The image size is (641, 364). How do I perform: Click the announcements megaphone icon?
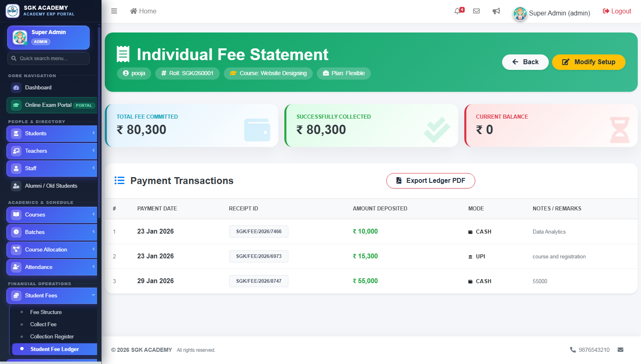pos(496,11)
